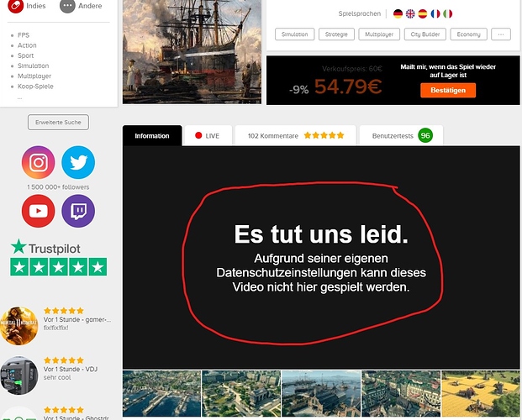The image size is (522, 420).
Task: Open the 102 Kommentare tab
Action: pyautogui.click(x=296, y=135)
